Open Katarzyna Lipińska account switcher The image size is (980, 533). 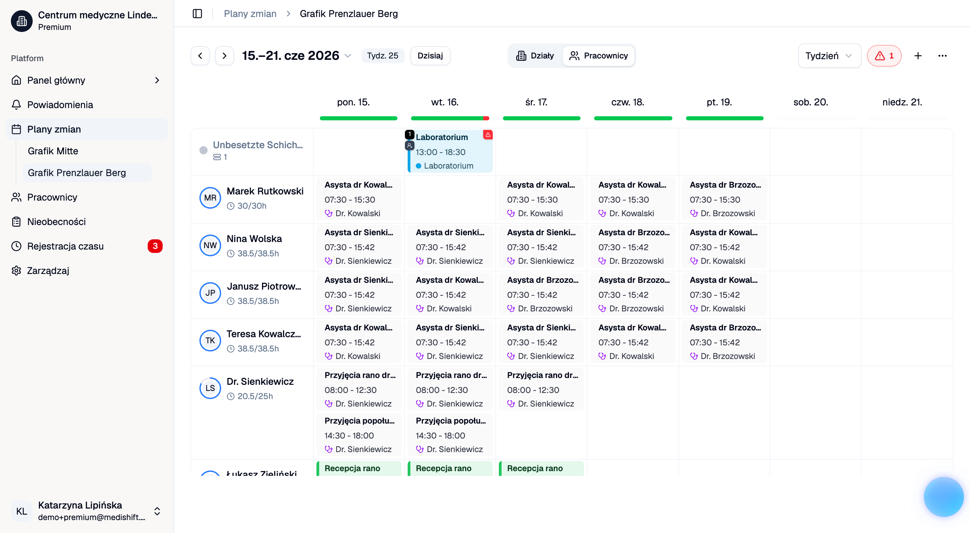pos(157,511)
